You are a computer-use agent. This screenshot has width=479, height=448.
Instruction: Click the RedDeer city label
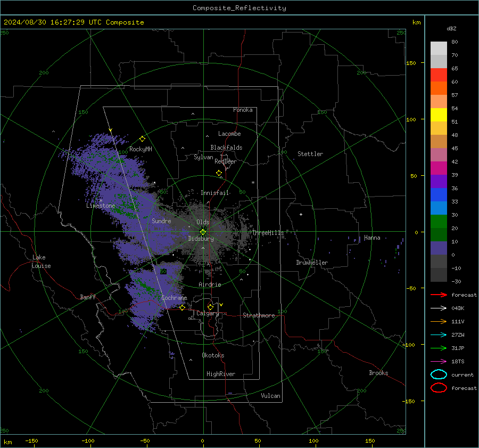point(226,161)
